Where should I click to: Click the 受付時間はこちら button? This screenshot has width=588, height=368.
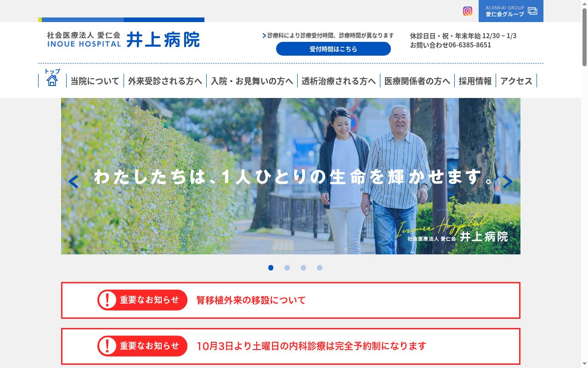pyautogui.click(x=334, y=49)
